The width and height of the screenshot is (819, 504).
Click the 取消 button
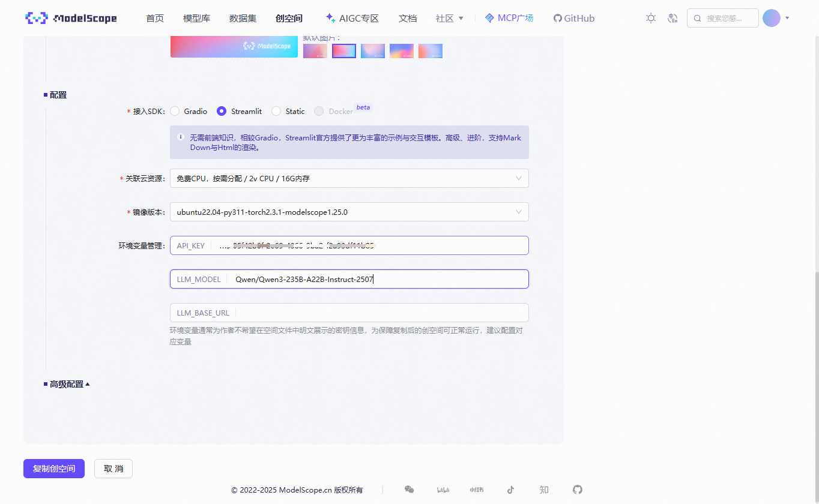113,468
